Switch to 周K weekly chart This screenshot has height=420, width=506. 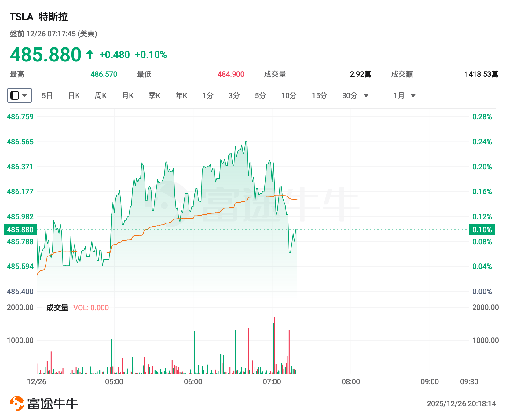101,96
